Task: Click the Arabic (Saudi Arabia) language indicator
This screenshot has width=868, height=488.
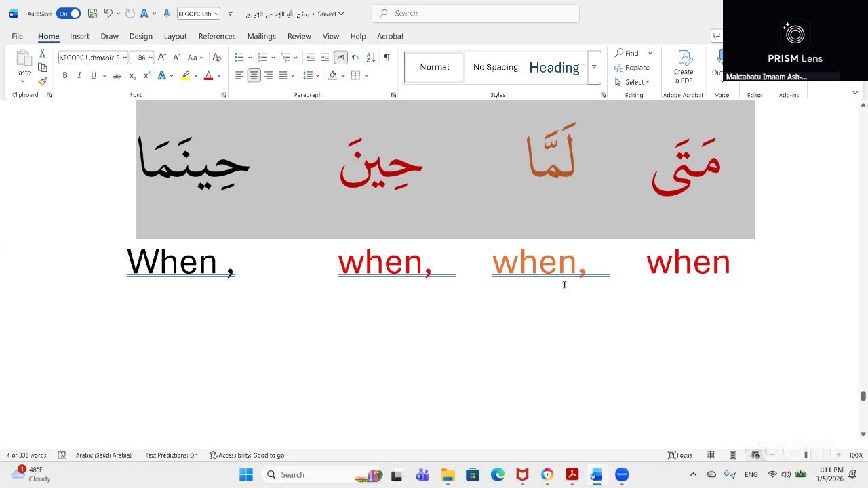Action: click(103, 455)
